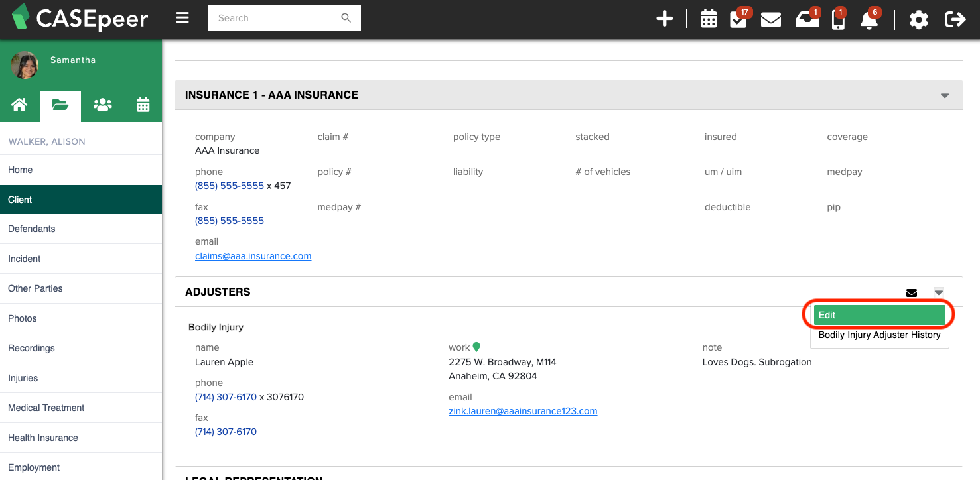The image size is (980, 480).
Task: Open the inbox tray icon
Action: [x=807, y=19]
